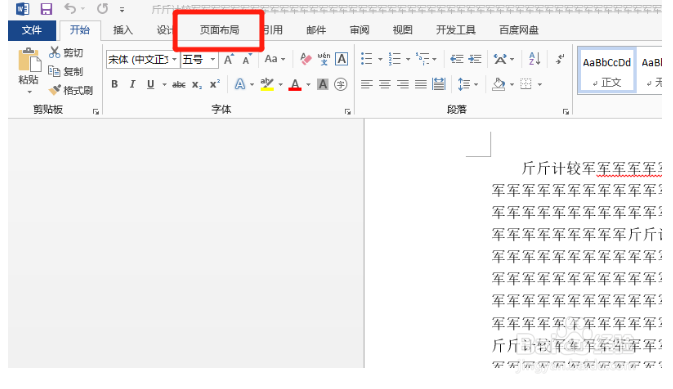Cut selection with 剪切

66,52
